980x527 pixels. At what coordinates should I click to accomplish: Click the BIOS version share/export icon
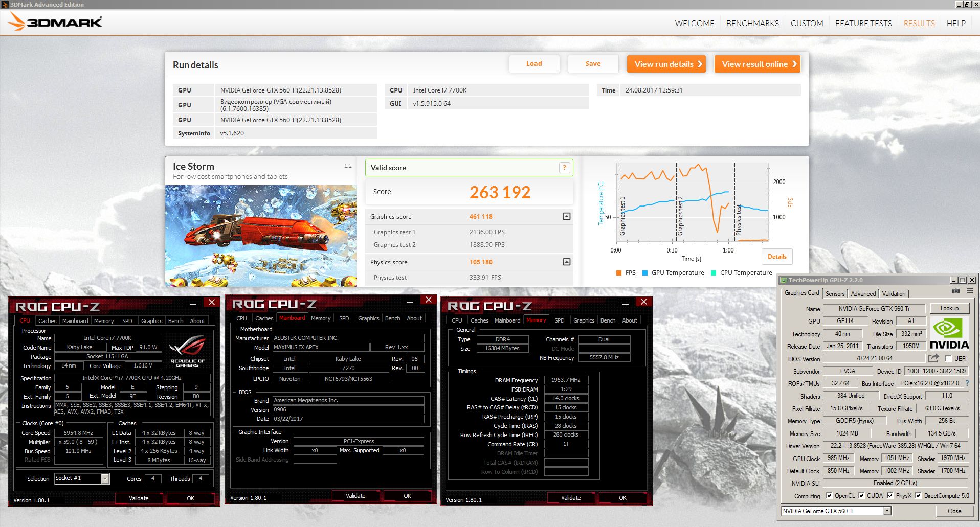click(934, 358)
